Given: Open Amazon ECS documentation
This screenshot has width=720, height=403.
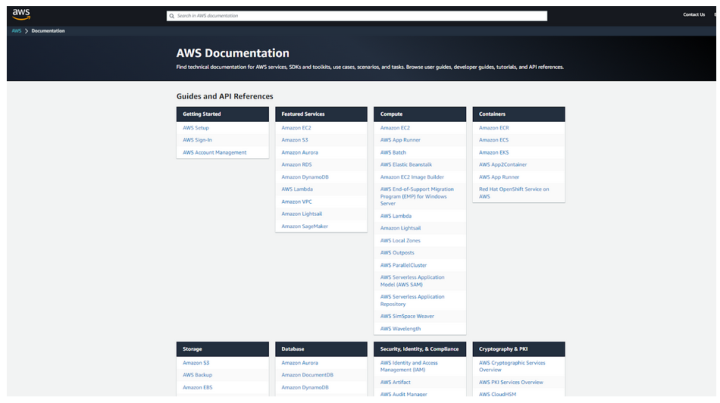Looking at the screenshot, I should [494, 140].
